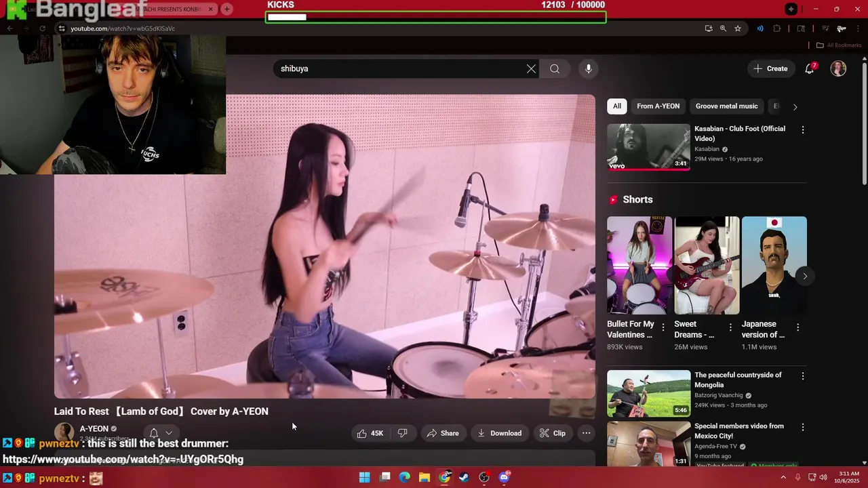Click the Batzorig Vaanchig channel name

[x=719, y=395]
